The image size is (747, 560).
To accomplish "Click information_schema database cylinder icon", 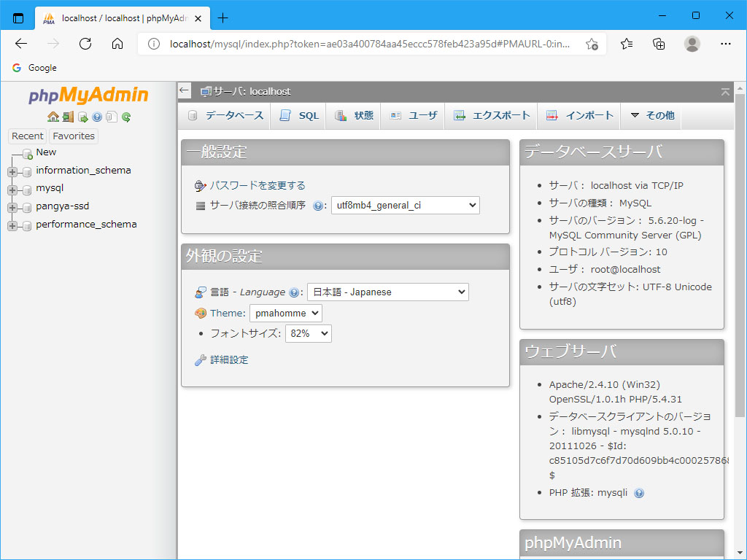I will point(27,171).
